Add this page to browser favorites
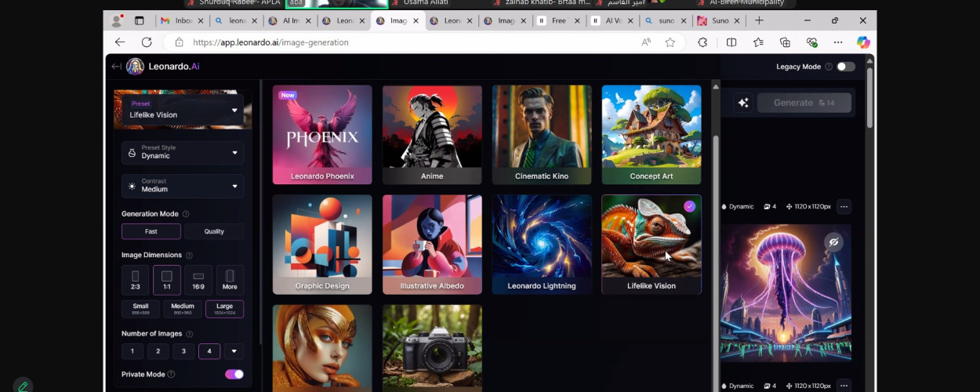 [670, 42]
